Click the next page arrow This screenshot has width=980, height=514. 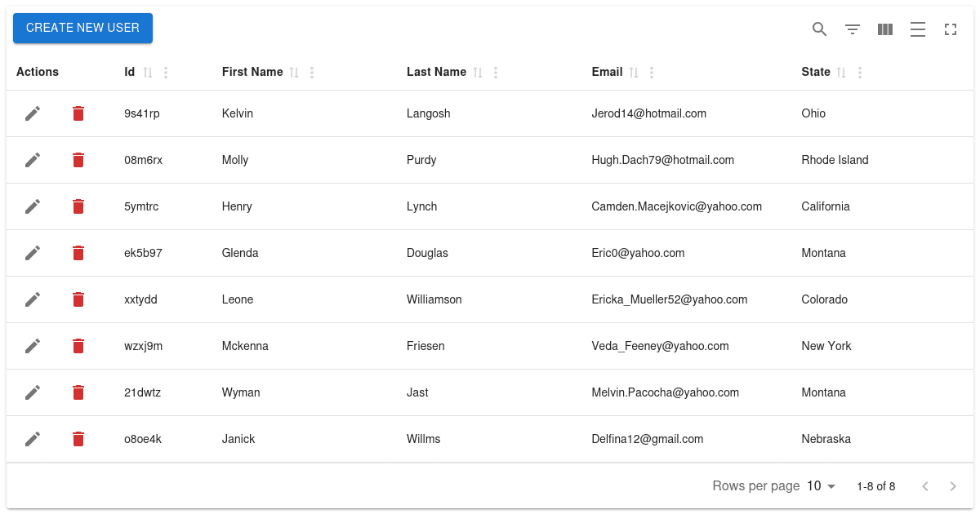click(952, 485)
